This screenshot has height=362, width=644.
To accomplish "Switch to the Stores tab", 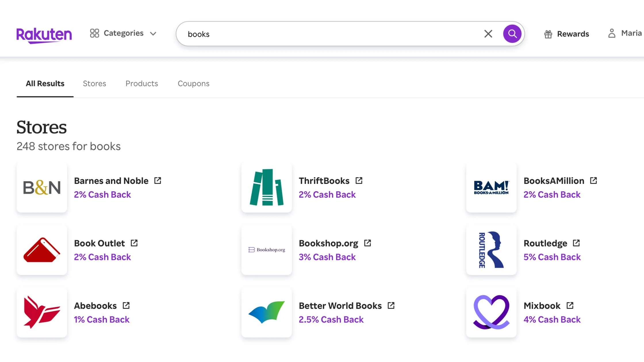I will (94, 84).
